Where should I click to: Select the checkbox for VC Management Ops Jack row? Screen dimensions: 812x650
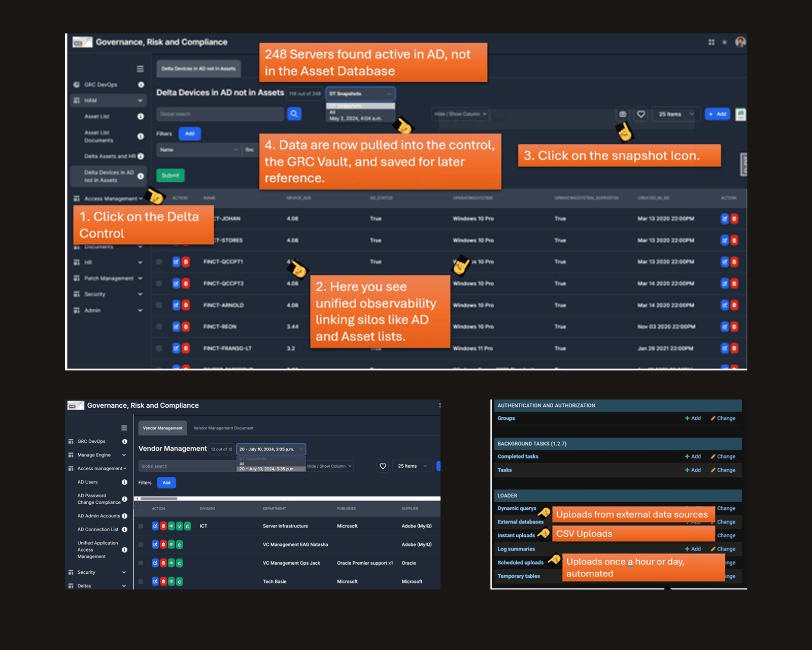[x=141, y=563]
